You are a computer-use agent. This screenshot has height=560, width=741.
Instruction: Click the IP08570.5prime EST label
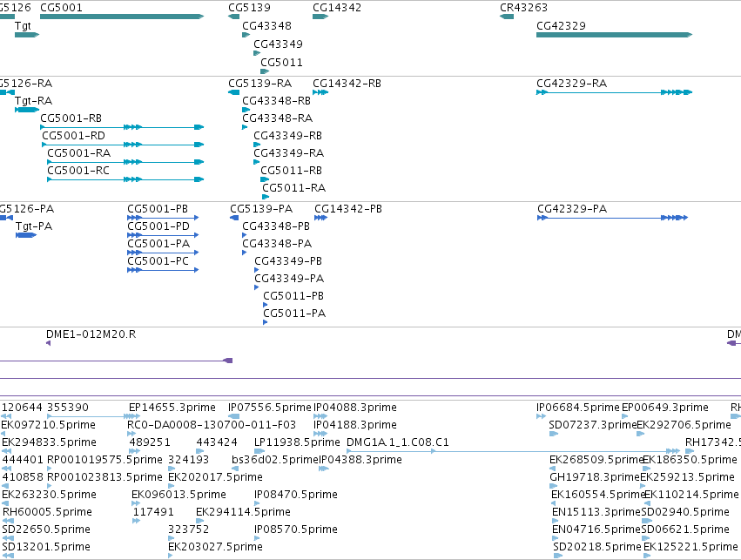296,530
